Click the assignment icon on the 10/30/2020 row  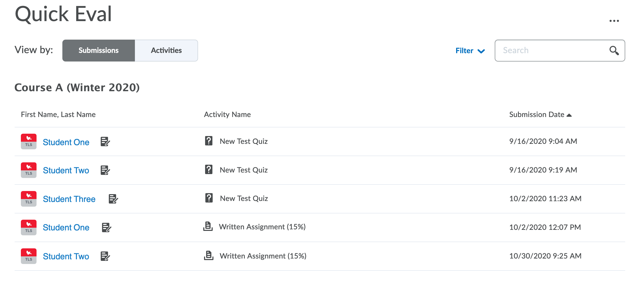(x=208, y=256)
